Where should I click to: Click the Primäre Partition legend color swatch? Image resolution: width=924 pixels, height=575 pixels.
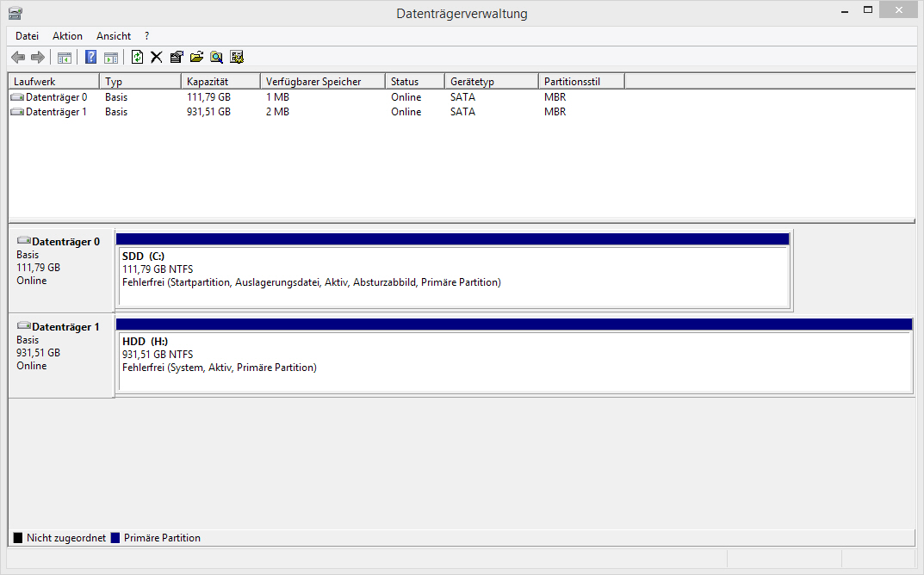coord(115,538)
